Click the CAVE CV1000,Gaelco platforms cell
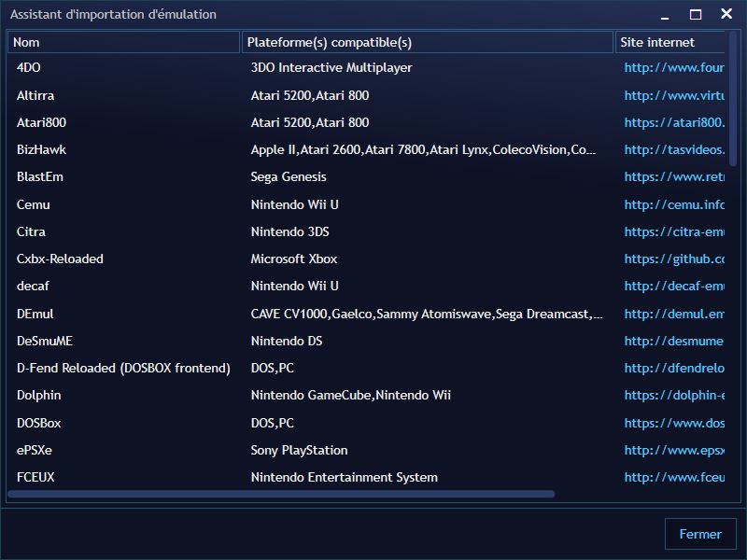 tap(427, 314)
